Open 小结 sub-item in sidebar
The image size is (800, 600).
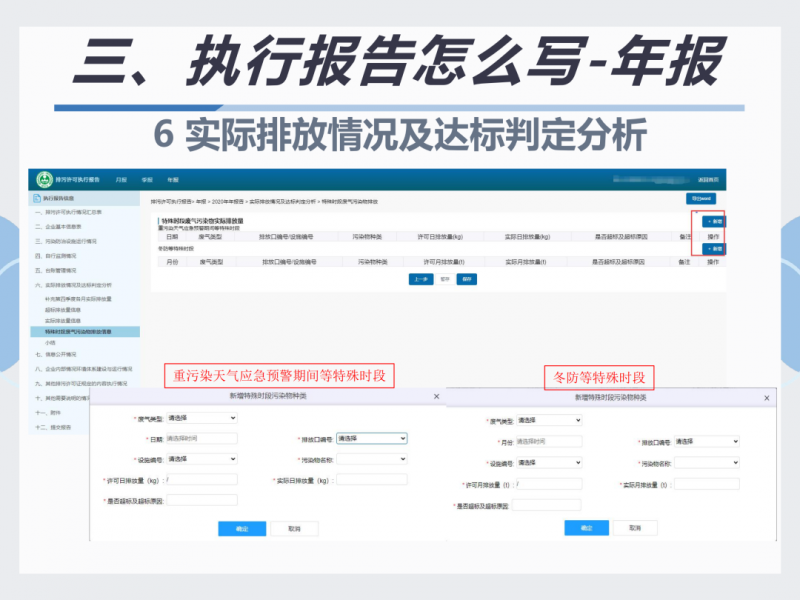point(50,343)
